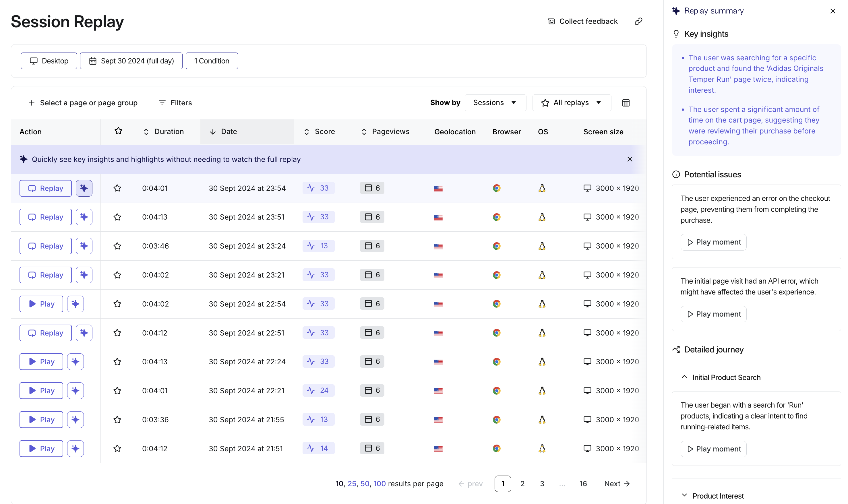
Task: Click the score badge 24 in the 22:21 row
Action: click(x=318, y=391)
